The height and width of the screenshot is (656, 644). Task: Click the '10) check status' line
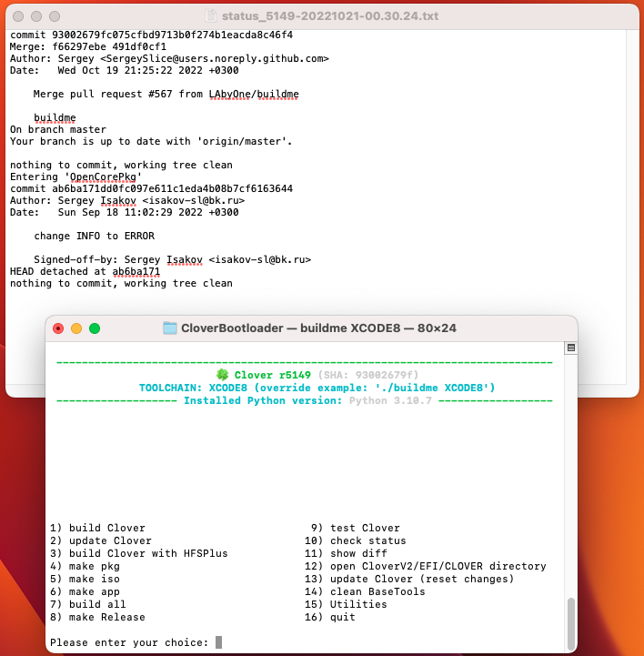tap(356, 540)
